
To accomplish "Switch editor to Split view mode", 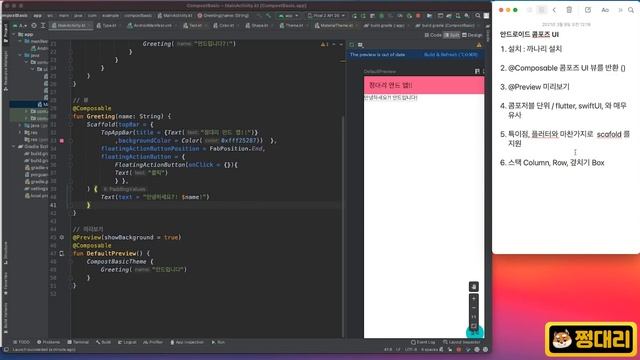I will coord(451,35).
